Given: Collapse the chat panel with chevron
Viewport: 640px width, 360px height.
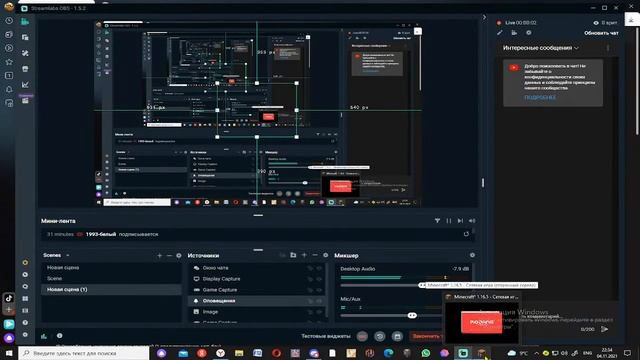Looking at the screenshot, I should (x=484, y=17).
